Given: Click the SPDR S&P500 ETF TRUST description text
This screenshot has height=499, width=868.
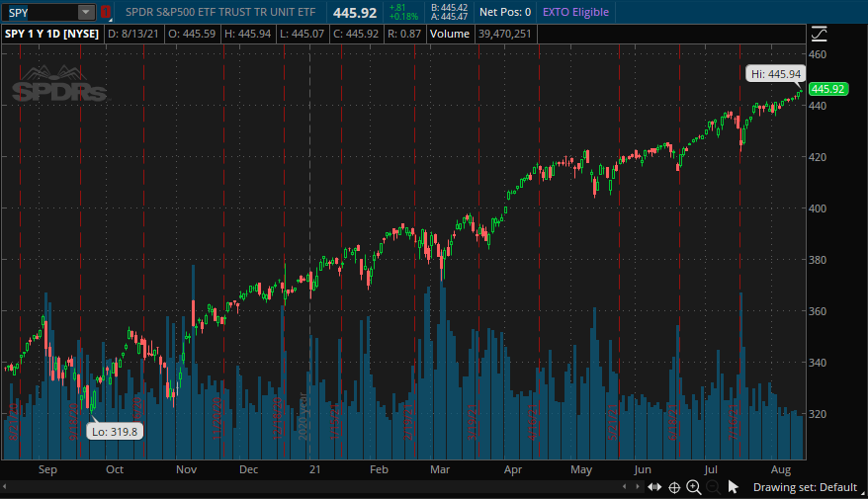Looking at the screenshot, I should [x=220, y=12].
